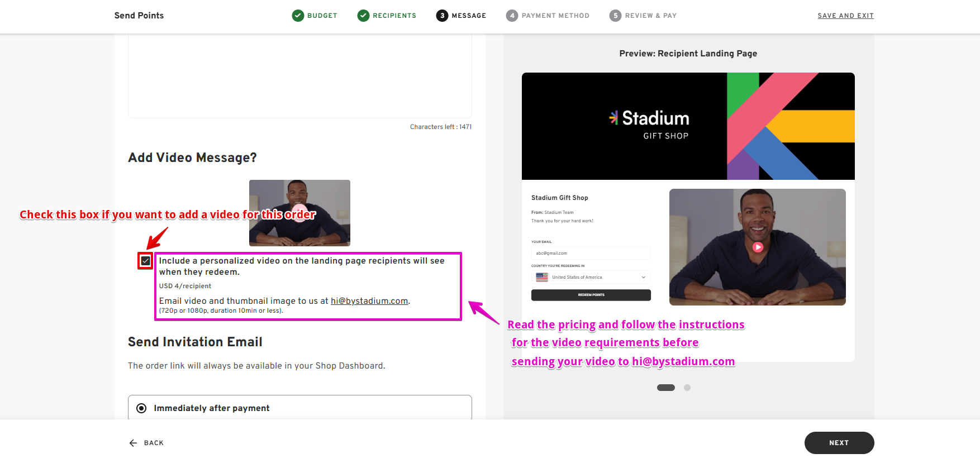Click inside the message text area
The height and width of the screenshot is (463, 980).
[300, 75]
